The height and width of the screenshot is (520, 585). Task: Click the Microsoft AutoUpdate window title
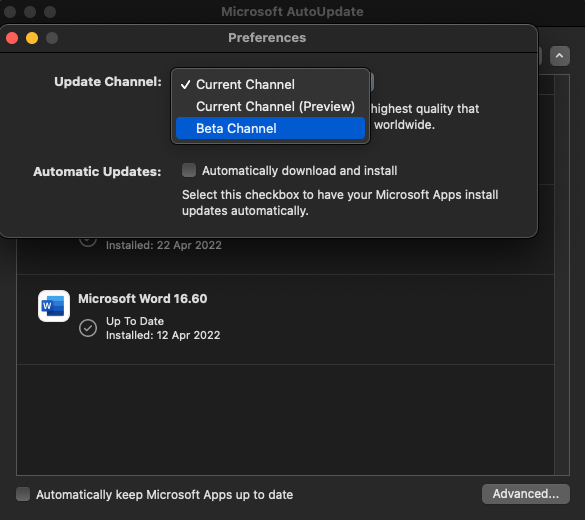click(292, 12)
